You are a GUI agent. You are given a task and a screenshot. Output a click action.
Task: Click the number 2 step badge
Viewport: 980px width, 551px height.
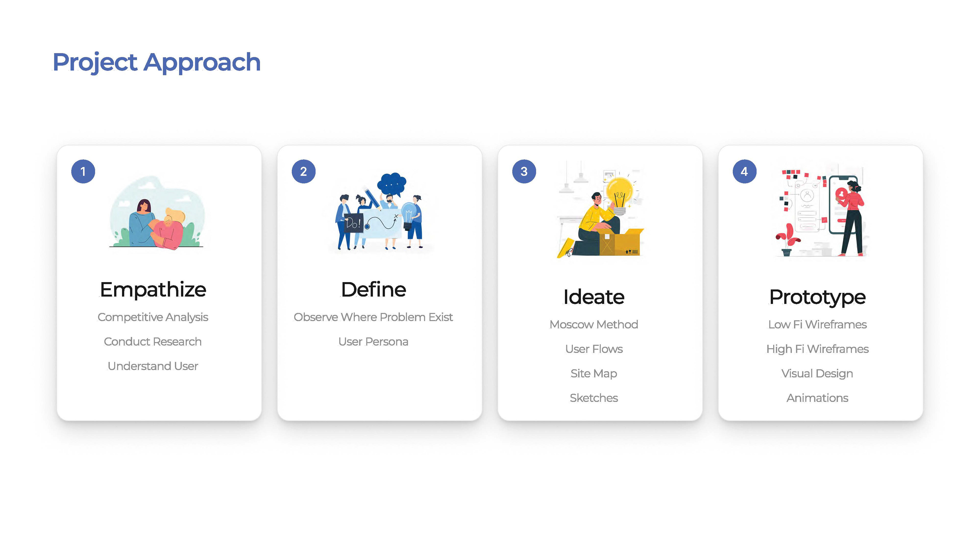303,171
